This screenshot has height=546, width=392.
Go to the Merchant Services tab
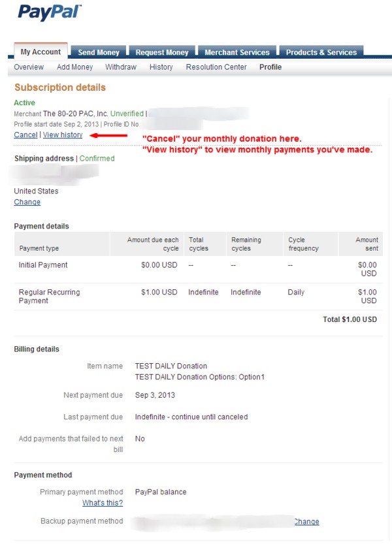(237, 52)
